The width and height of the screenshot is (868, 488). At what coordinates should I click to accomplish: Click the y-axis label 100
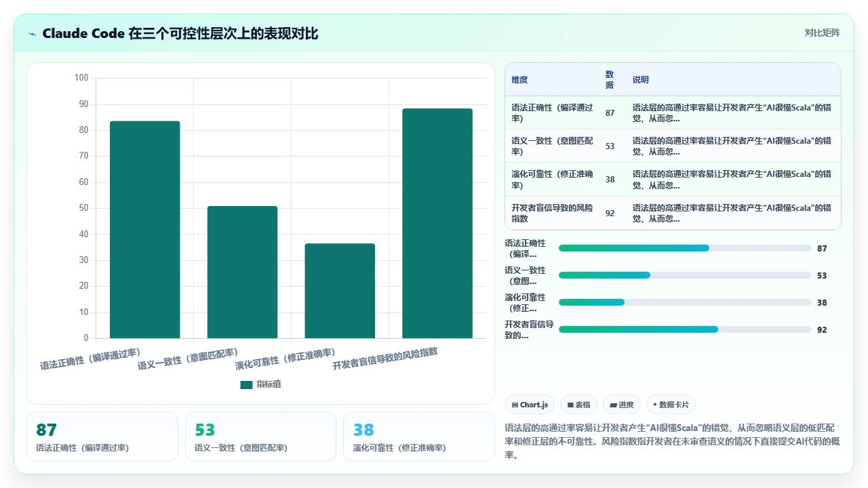(x=81, y=78)
